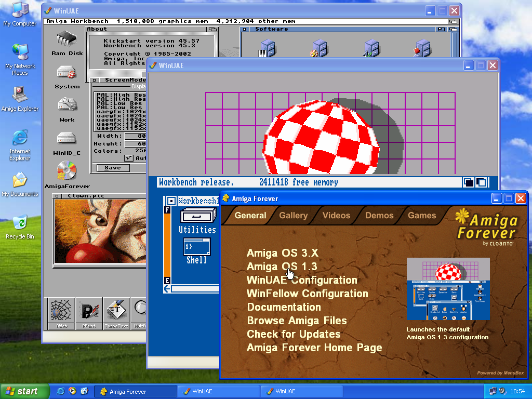Open Amiga Forever Home Page link
The width and height of the screenshot is (532, 399).
tap(314, 348)
